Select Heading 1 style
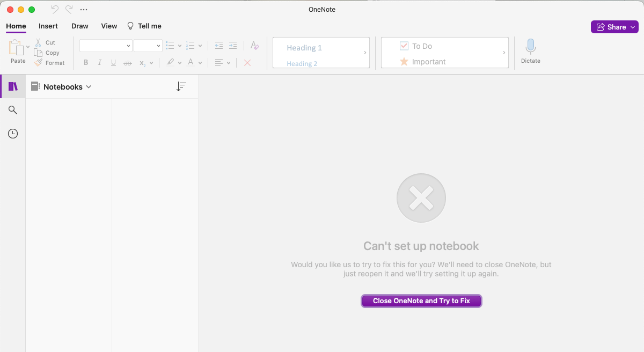 click(304, 48)
